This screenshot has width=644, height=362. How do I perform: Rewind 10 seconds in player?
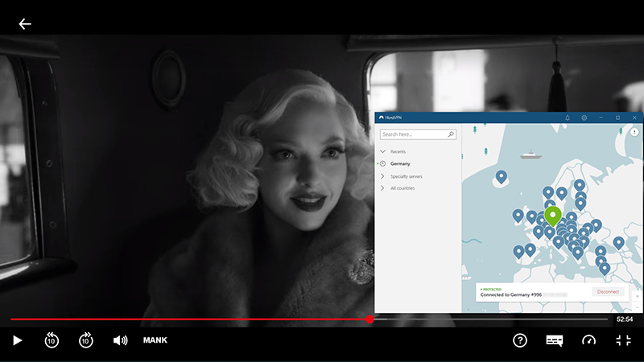[x=52, y=340]
